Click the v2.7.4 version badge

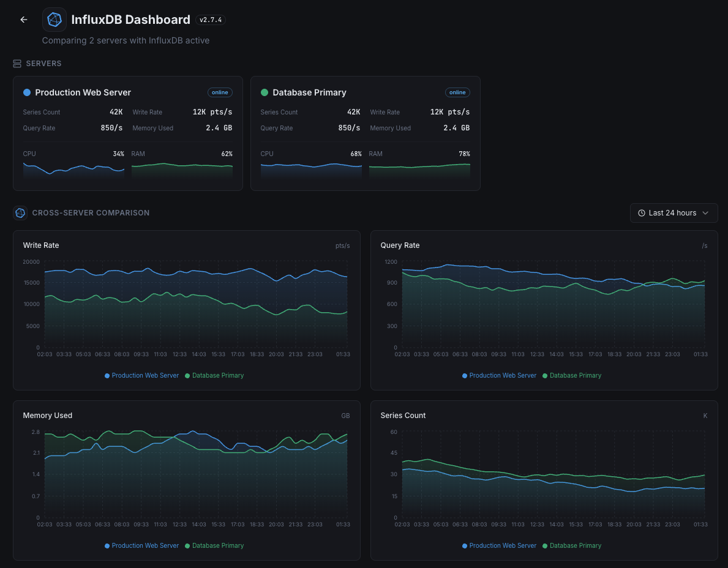click(x=211, y=20)
